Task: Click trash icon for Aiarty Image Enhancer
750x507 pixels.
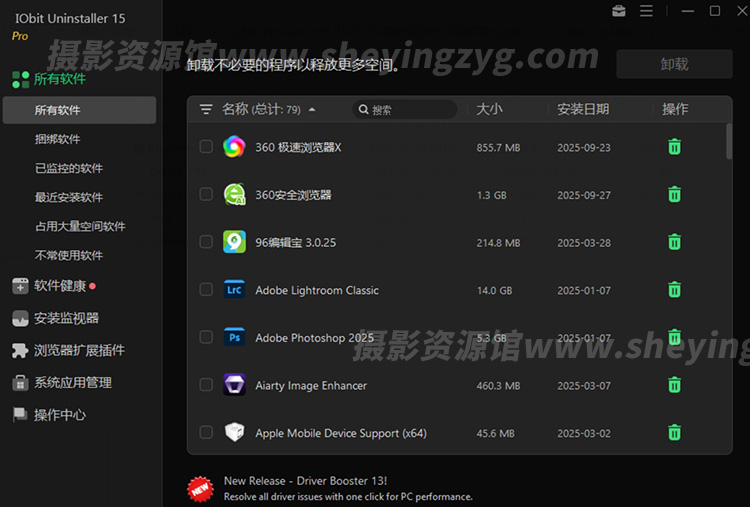Action: pos(674,385)
